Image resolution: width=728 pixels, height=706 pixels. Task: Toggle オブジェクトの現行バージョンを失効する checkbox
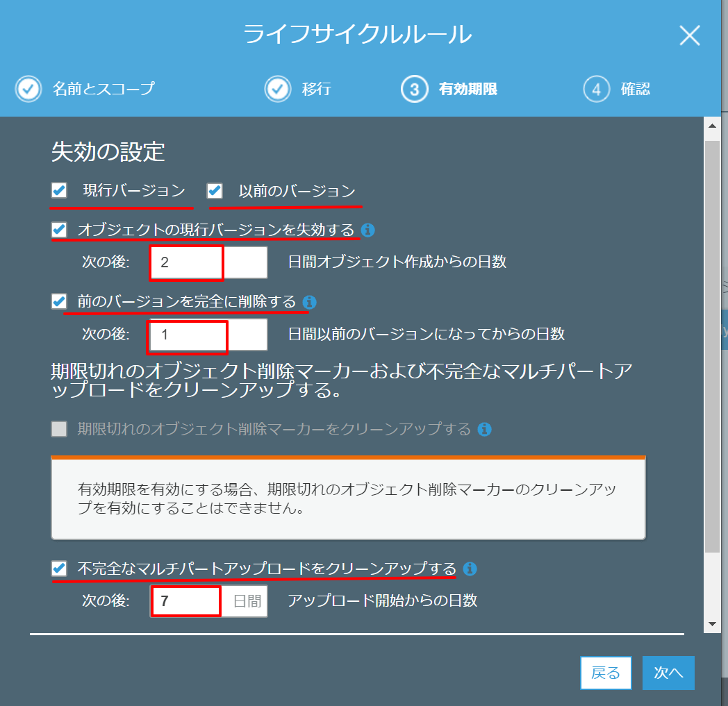(60, 229)
